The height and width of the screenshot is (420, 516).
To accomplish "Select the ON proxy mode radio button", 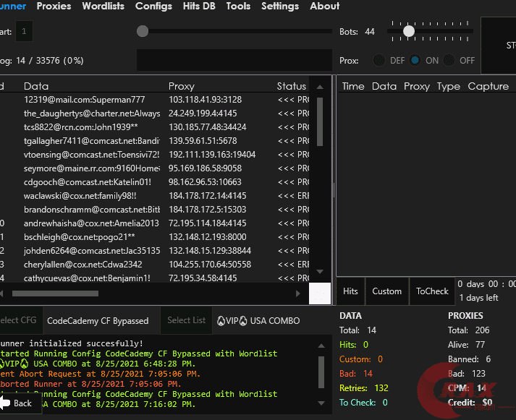I will 415,61.
